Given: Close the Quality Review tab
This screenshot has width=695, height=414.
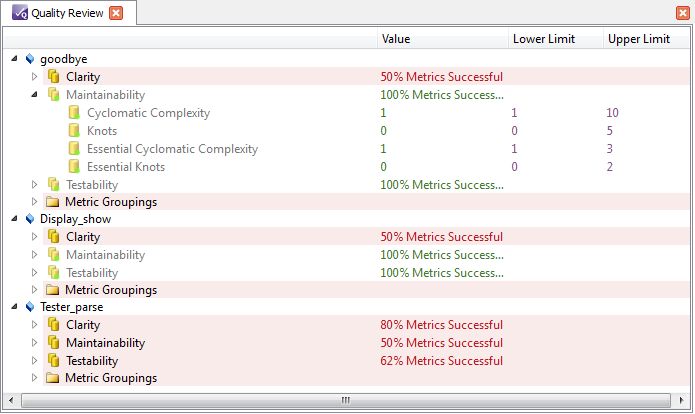Looking at the screenshot, I should [117, 13].
